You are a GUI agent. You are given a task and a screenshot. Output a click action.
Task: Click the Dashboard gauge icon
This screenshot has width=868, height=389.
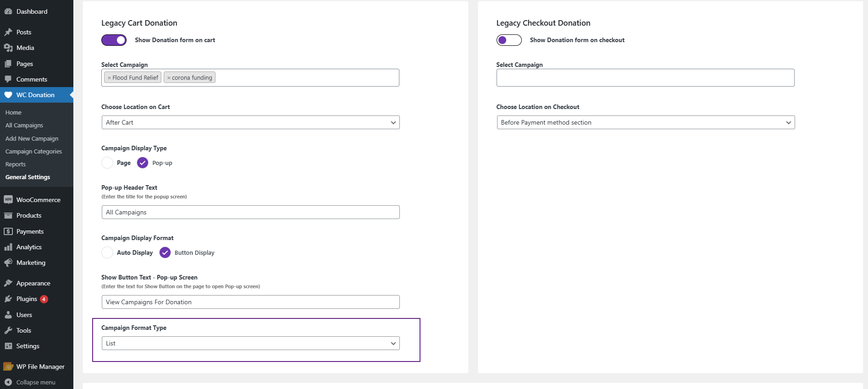8,11
